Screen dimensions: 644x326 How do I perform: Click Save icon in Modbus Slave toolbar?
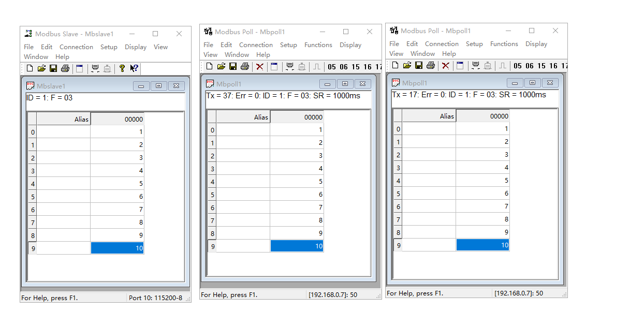(x=53, y=68)
